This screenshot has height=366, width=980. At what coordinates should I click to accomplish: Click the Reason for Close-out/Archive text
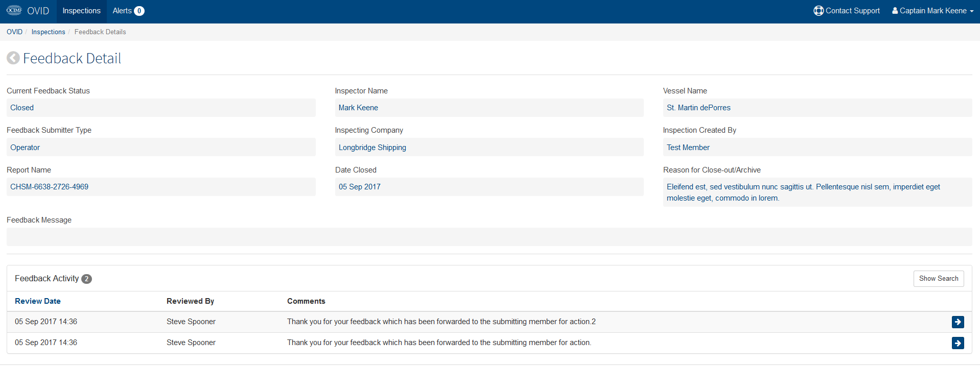pos(818,192)
